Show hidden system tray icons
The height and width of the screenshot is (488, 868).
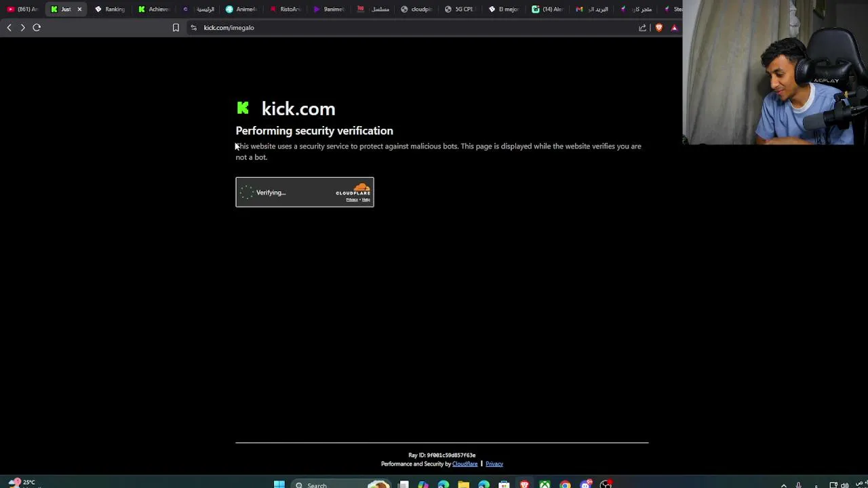(784, 485)
